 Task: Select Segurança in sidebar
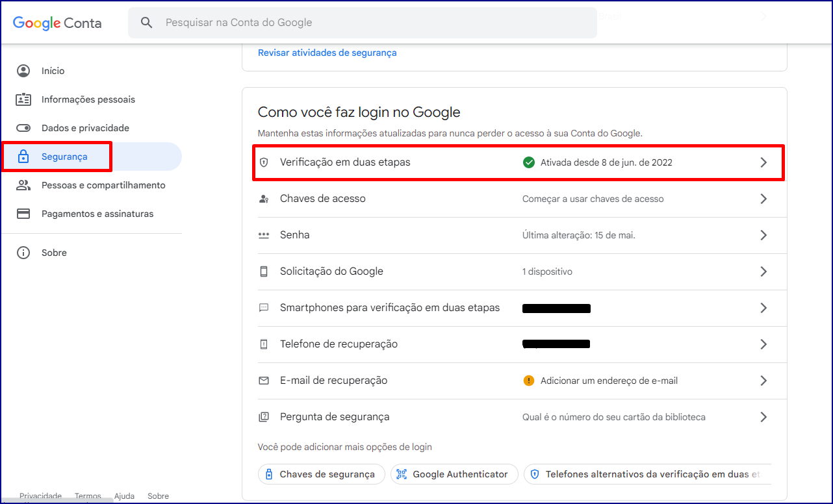pos(91,157)
